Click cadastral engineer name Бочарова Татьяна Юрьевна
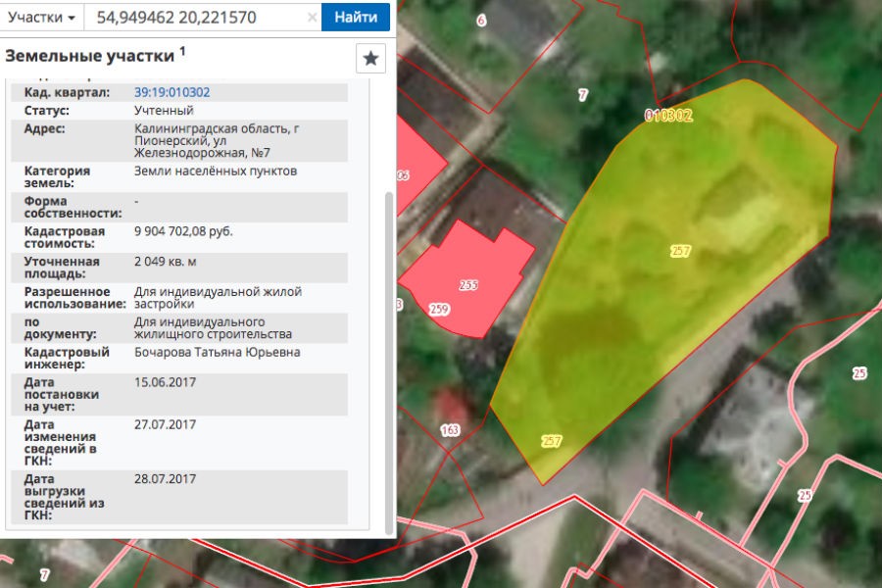 [x=217, y=352]
